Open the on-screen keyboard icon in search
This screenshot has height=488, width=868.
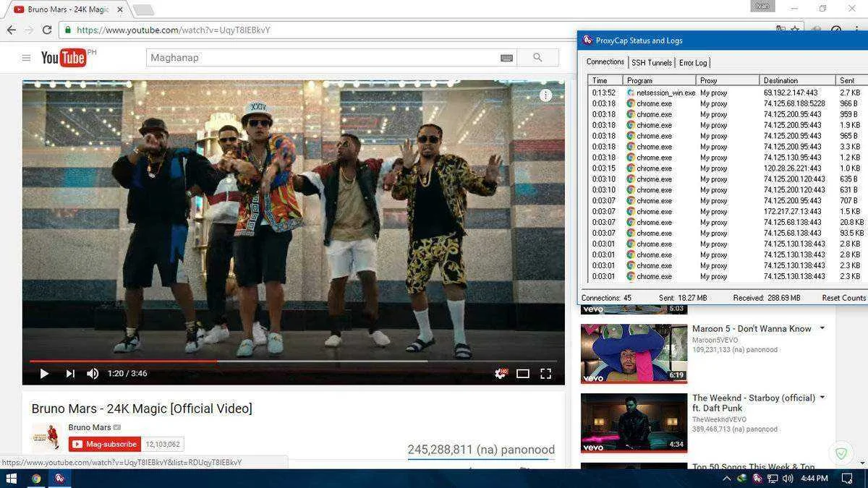coord(506,58)
